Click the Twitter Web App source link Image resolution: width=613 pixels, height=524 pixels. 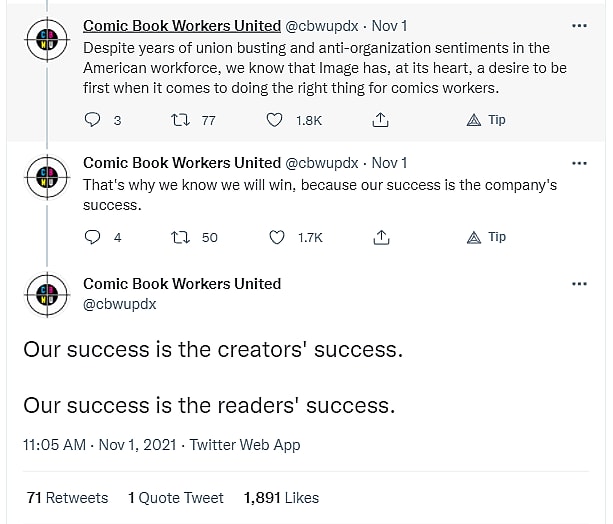pos(245,445)
